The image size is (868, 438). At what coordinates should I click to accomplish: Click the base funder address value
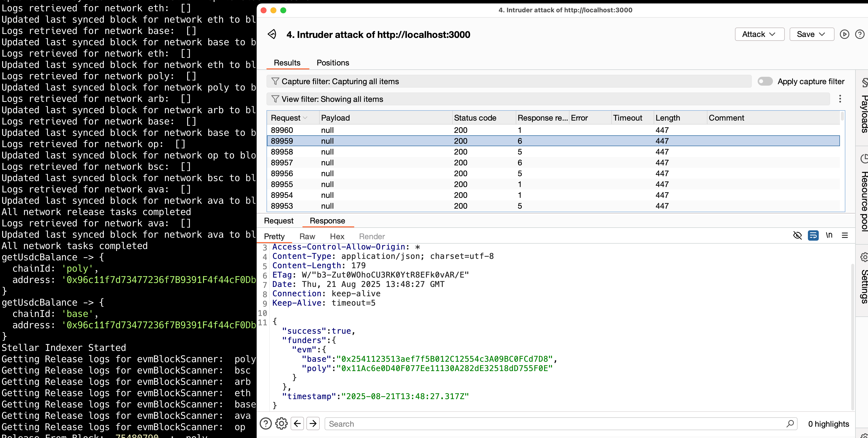444,359
